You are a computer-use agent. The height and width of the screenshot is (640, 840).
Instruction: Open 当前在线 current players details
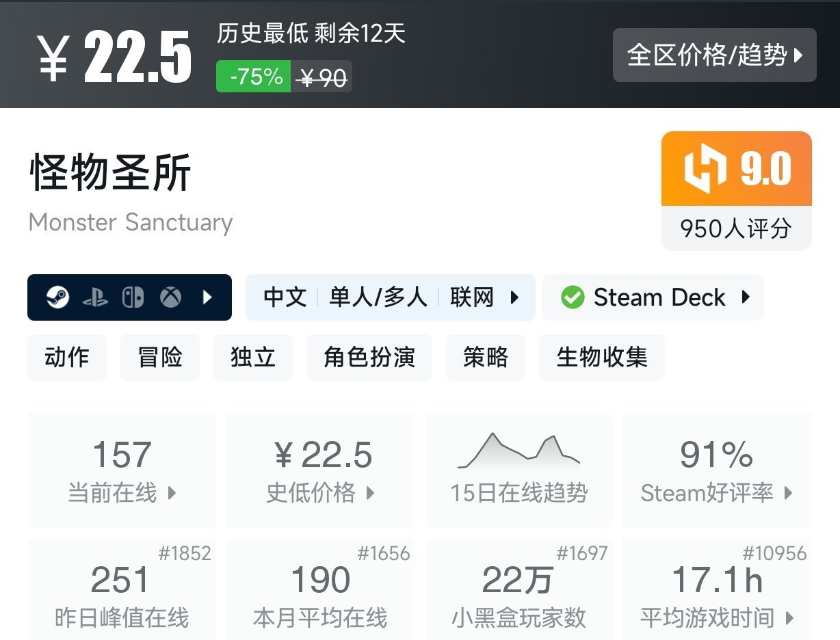(x=122, y=470)
